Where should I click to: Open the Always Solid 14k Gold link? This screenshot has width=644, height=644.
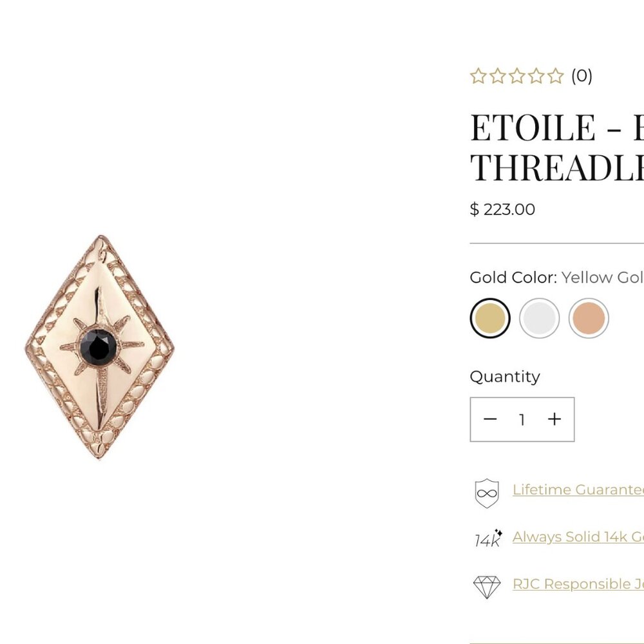coord(576,537)
